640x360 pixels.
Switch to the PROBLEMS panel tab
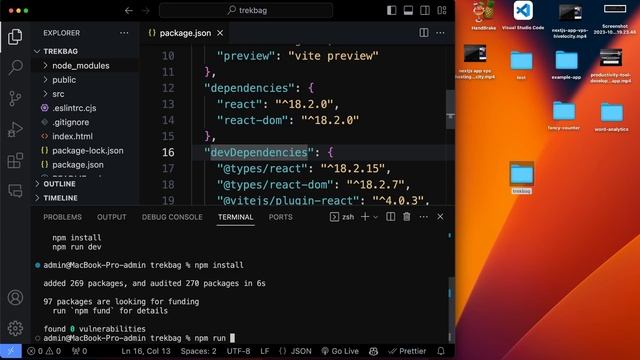(x=62, y=217)
